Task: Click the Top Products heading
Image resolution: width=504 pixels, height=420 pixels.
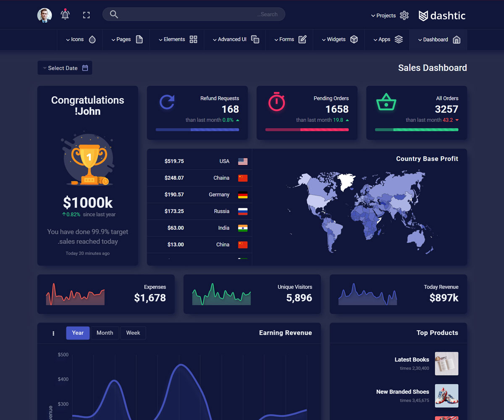Action: (437, 333)
